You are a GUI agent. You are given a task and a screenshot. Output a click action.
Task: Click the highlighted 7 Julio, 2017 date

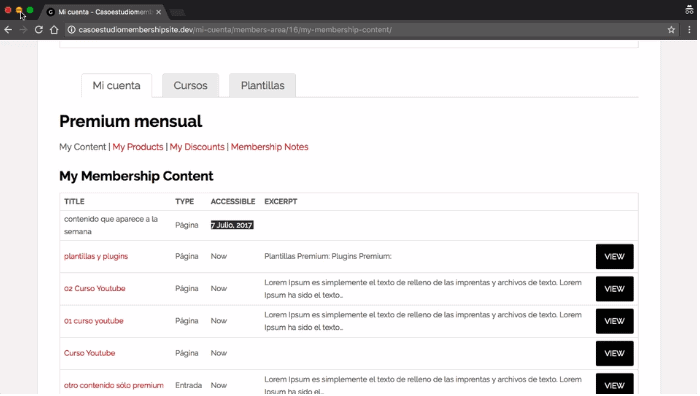[x=232, y=225]
